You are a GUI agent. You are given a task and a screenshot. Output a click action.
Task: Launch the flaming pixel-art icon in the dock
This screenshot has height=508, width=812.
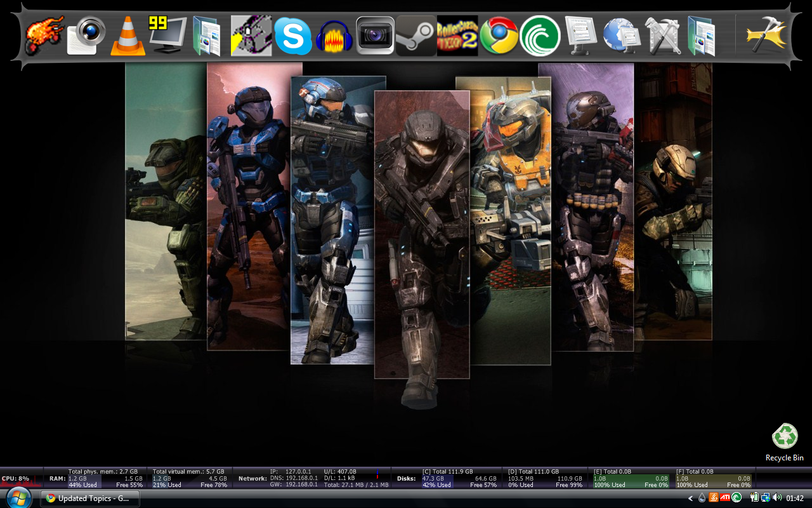click(44, 36)
